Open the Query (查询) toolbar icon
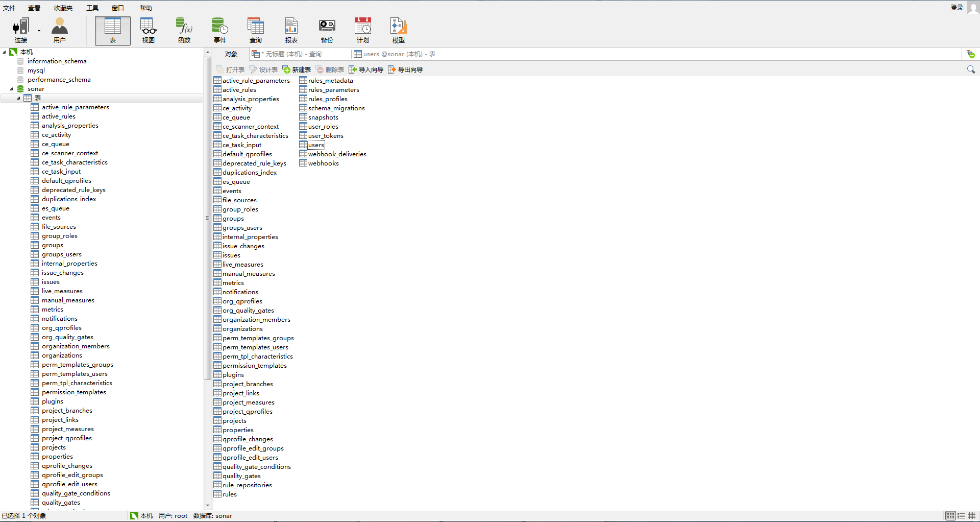Image resolution: width=980 pixels, height=522 pixels. click(x=256, y=30)
